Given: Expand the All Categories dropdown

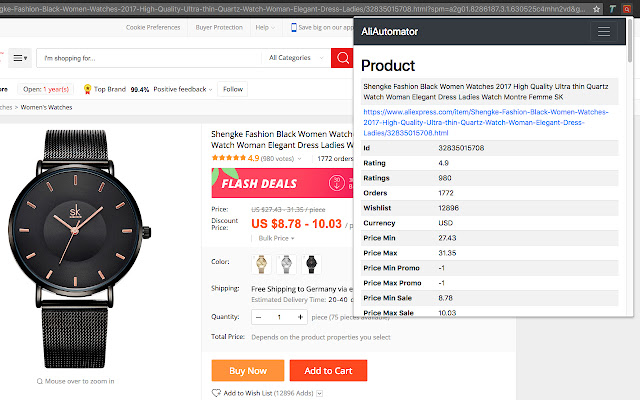Looking at the screenshot, I should click(297, 58).
